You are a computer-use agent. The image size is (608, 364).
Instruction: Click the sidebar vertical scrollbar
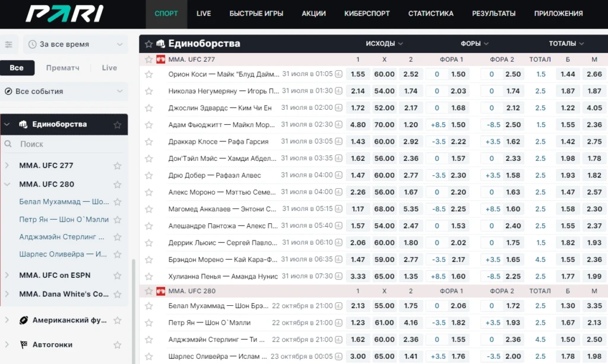pyautogui.click(x=134, y=311)
